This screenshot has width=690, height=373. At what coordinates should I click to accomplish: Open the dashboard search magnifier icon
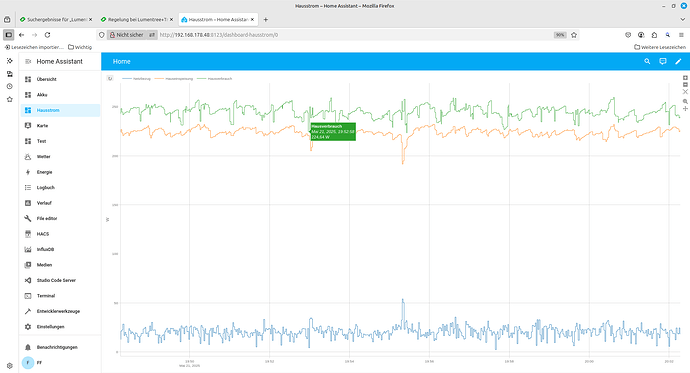[x=647, y=62]
